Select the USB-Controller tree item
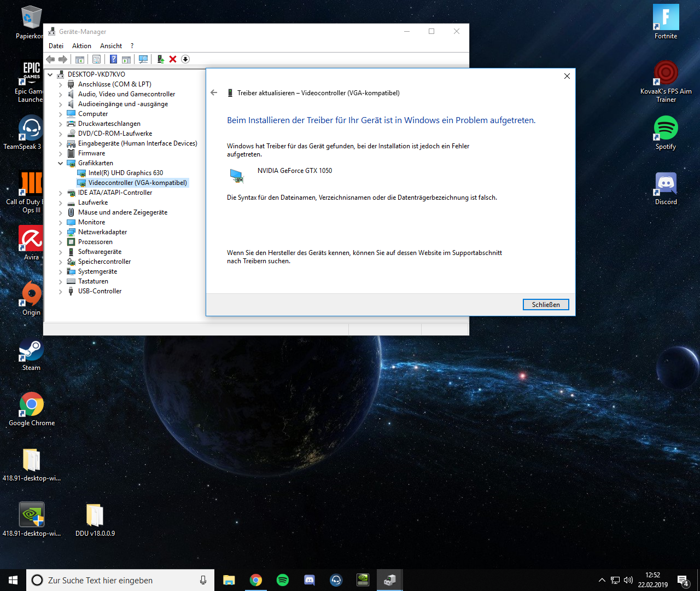The image size is (700, 591). tap(100, 291)
